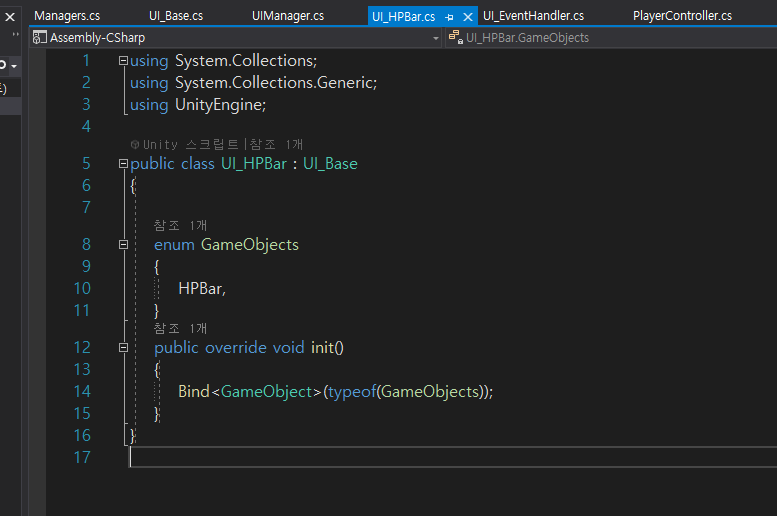Click line number 17 in the margin

[82, 457]
